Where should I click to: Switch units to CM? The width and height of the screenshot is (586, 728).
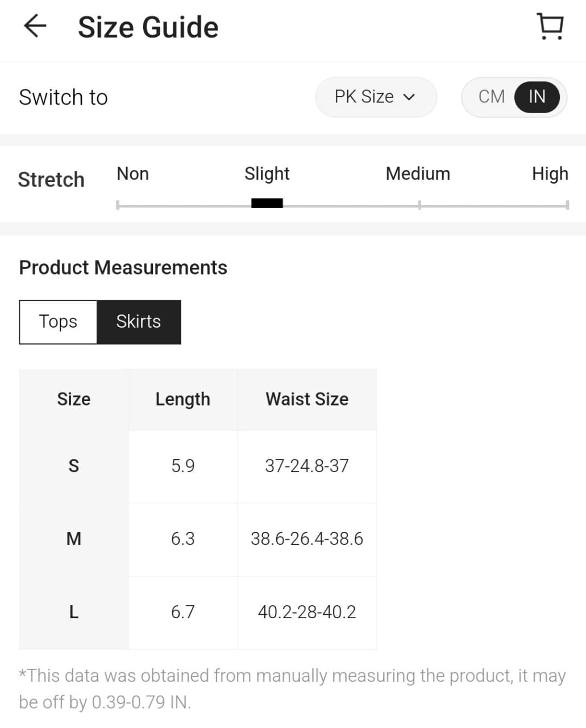click(x=491, y=97)
